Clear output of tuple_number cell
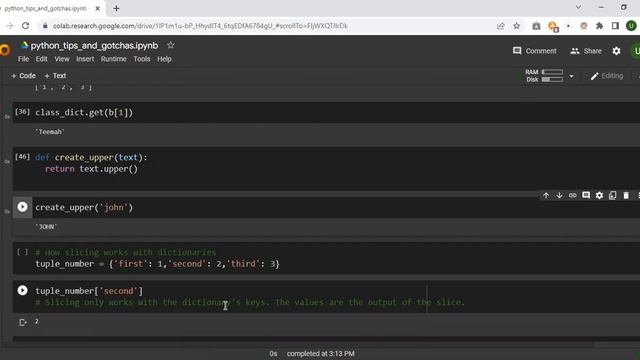The image size is (640, 360). (23, 322)
